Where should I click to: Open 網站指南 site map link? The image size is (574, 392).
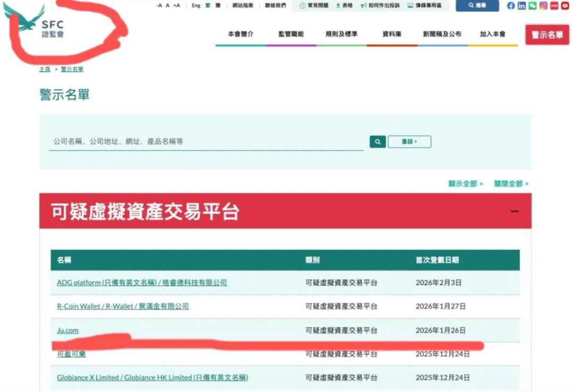tap(243, 5)
